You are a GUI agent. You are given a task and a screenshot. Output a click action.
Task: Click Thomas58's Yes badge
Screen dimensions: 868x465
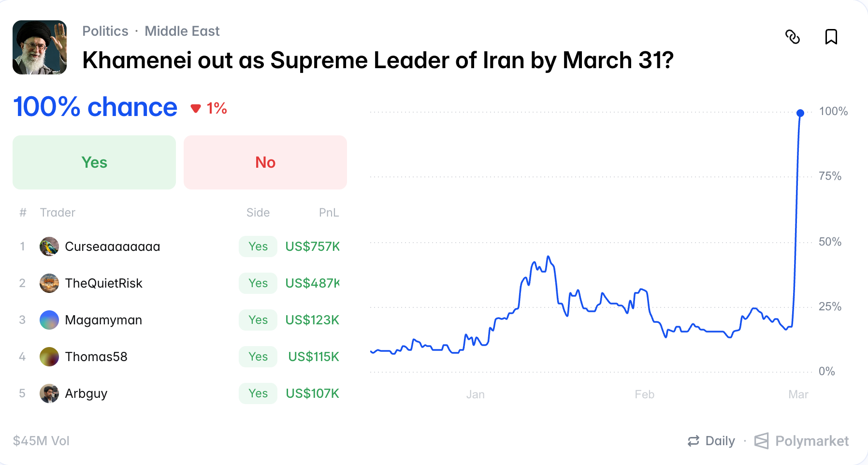coord(258,357)
